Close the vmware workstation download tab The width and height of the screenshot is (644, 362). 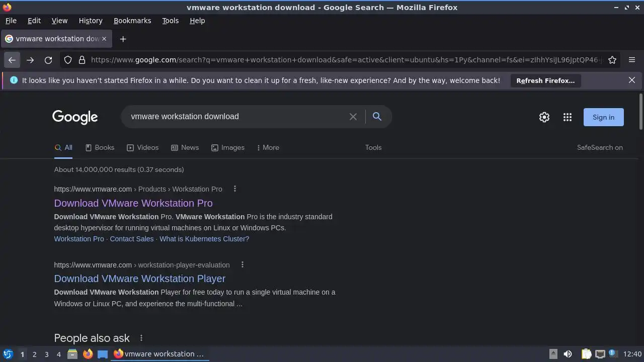tap(104, 39)
